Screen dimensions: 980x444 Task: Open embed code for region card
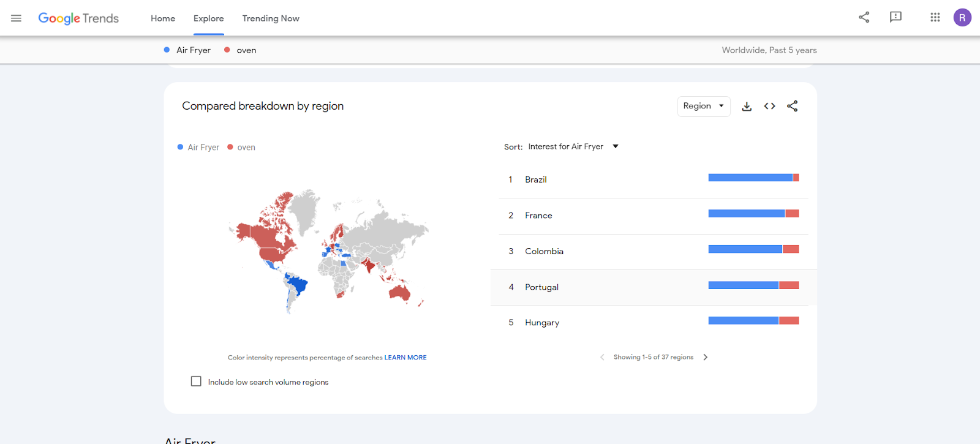coord(769,106)
